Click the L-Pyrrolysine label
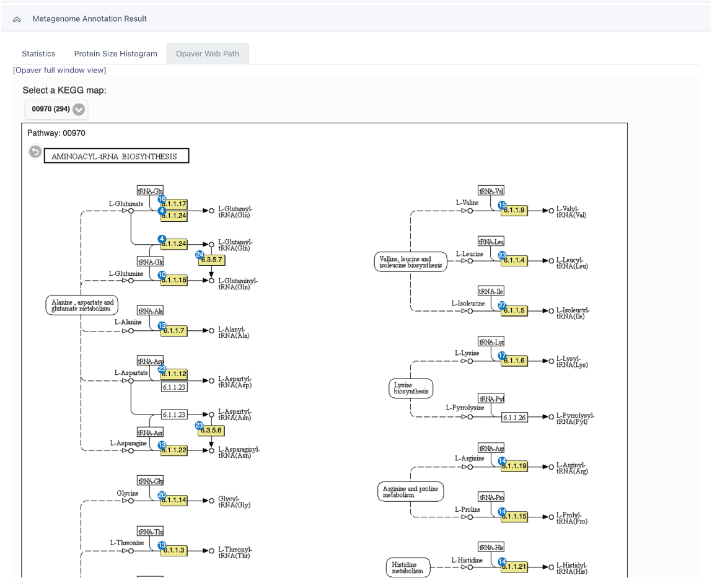Screen dimensions: 712x588 point(465,408)
